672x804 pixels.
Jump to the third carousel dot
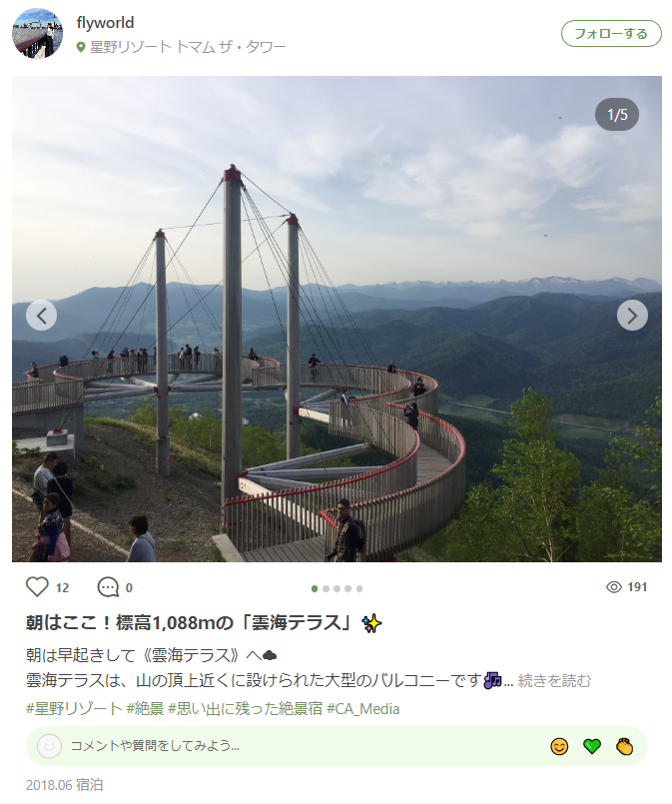pyautogui.click(x=337, y=588)
